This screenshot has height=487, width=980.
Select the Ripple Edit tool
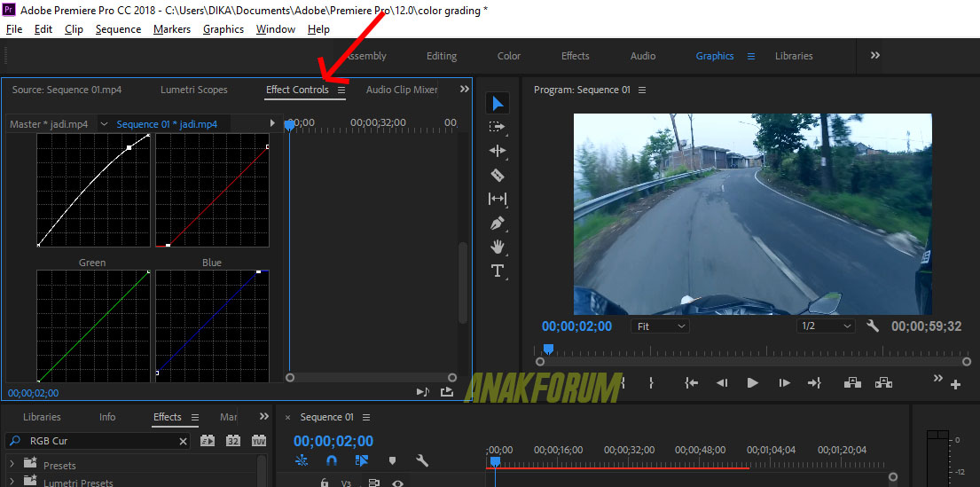(x=498, y=151)
